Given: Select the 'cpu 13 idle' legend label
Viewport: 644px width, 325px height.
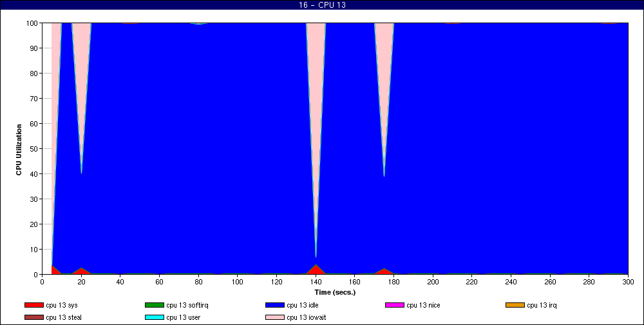Looking at the screenshot, I should click(x=303, y=305).
